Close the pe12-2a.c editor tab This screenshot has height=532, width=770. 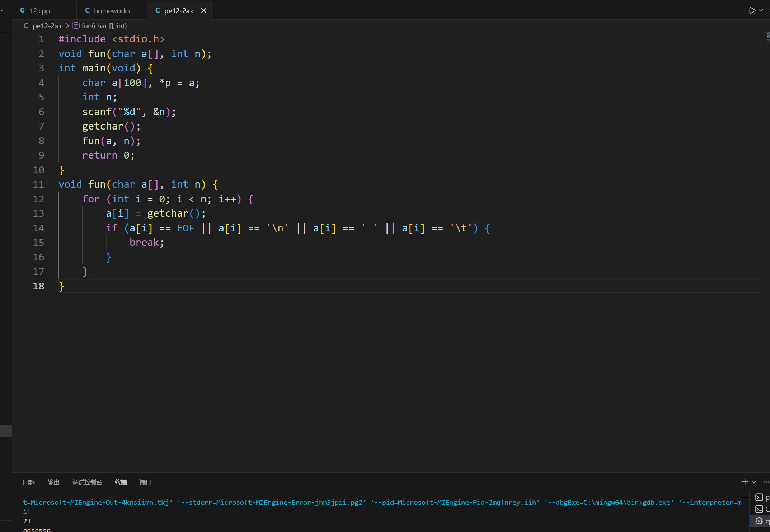[204, 10]
